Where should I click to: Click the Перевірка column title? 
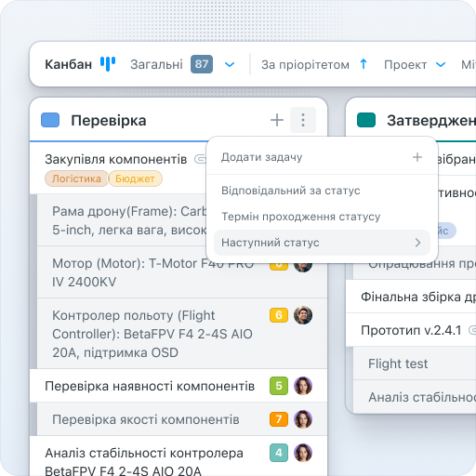click(x=109, y=121)
